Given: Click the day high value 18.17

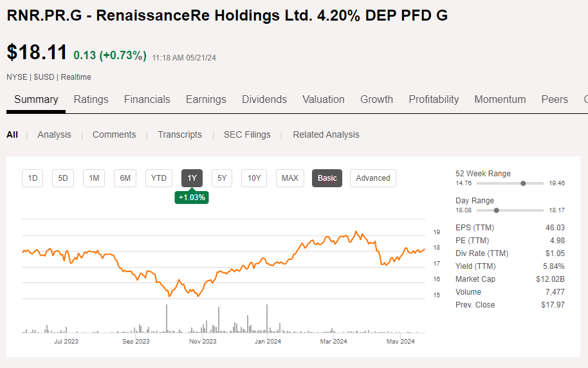Looking at the screenshot, I should 557,210.
